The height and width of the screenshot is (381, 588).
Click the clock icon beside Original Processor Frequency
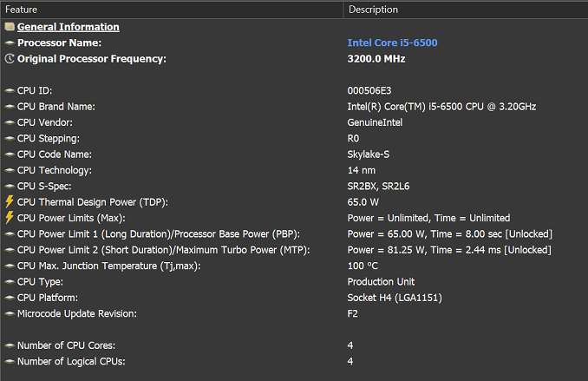(x=10, y=58)
